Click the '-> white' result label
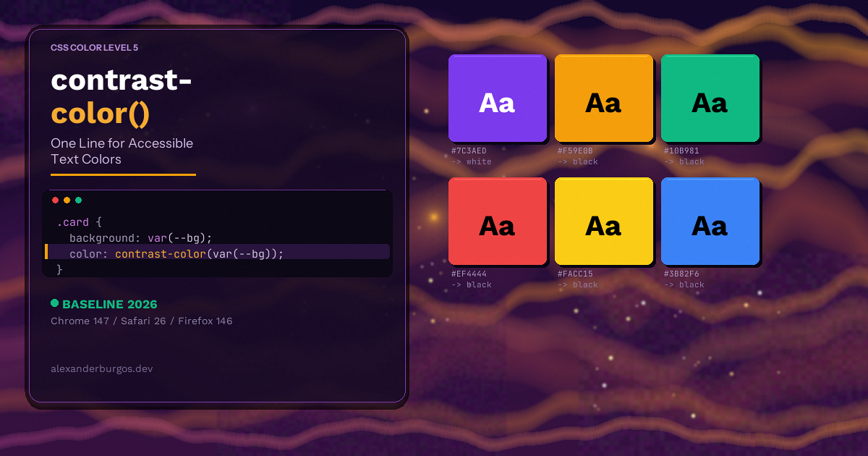Image resolution: width=868 pixels, height=456 pixels. (x=472, y=161)
